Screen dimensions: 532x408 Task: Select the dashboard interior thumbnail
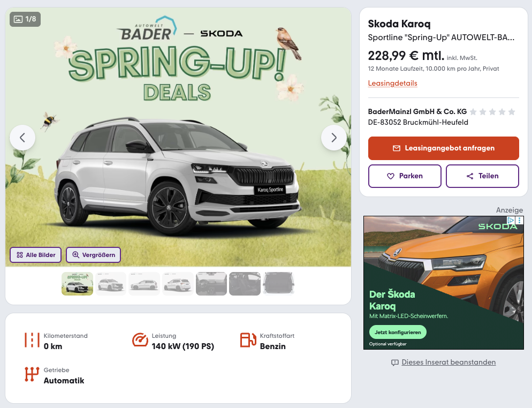click(211, 284)
